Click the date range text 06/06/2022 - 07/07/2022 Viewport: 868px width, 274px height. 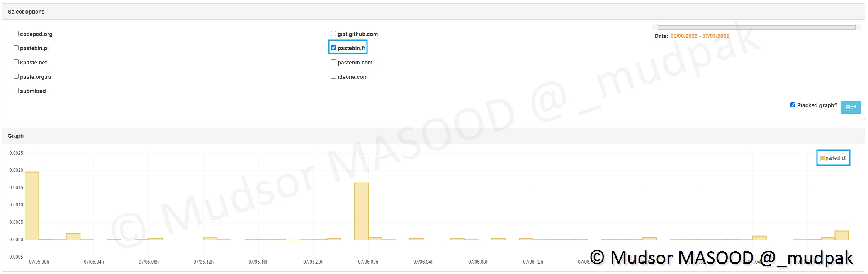click(x=700, y=36)
